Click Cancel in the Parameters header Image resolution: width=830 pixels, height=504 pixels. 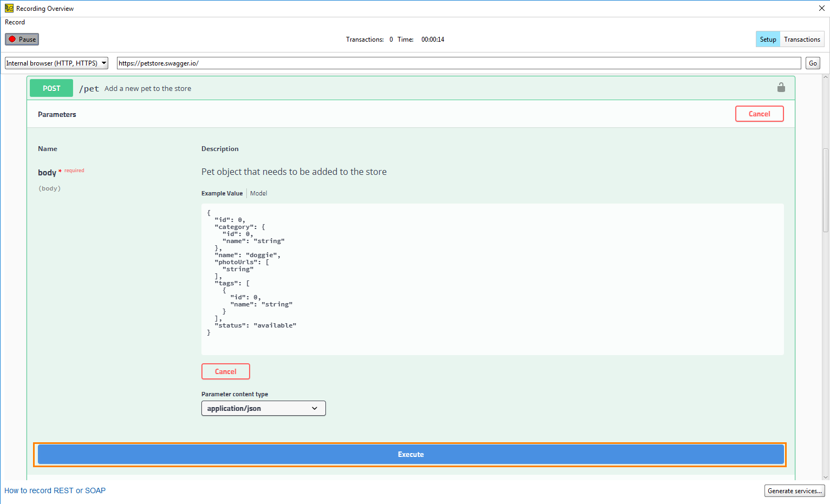[x=759, y=114]
